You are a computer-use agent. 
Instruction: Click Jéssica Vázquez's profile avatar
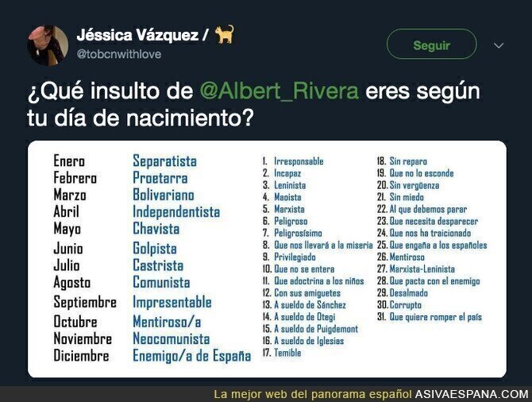[x=48, y=45]
